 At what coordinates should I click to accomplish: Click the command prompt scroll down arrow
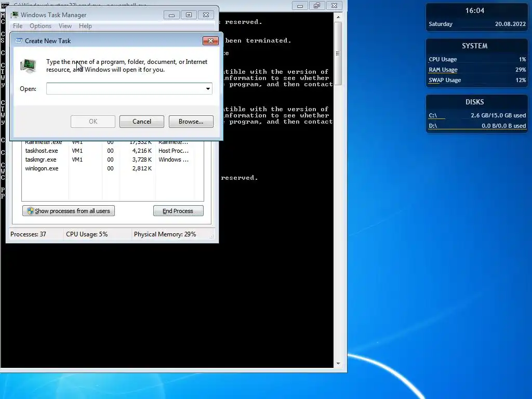coord(338,363)
